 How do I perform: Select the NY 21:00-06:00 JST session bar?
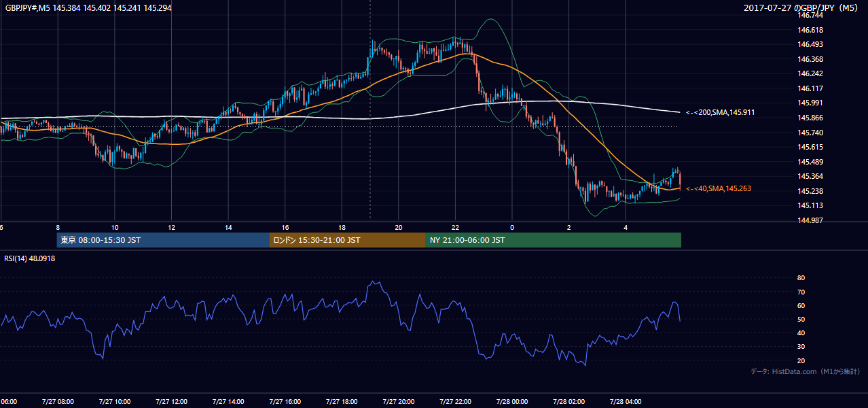(x=554, y=240)
